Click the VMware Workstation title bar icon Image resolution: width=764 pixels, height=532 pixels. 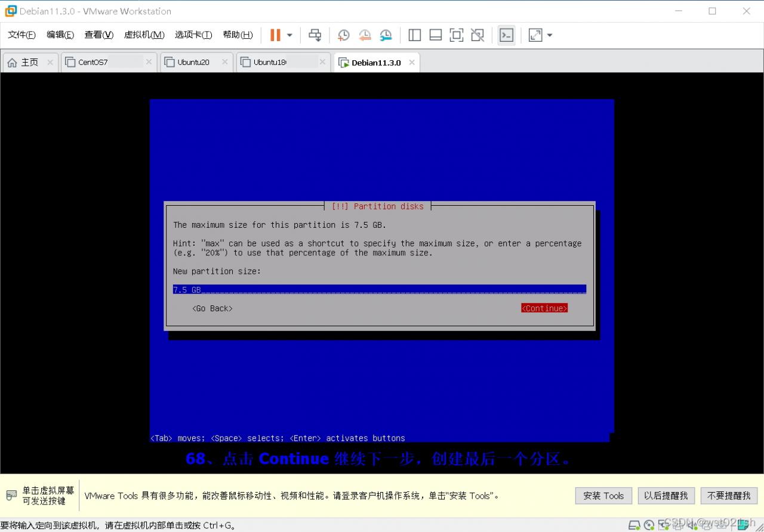click(x=11, y=11)
